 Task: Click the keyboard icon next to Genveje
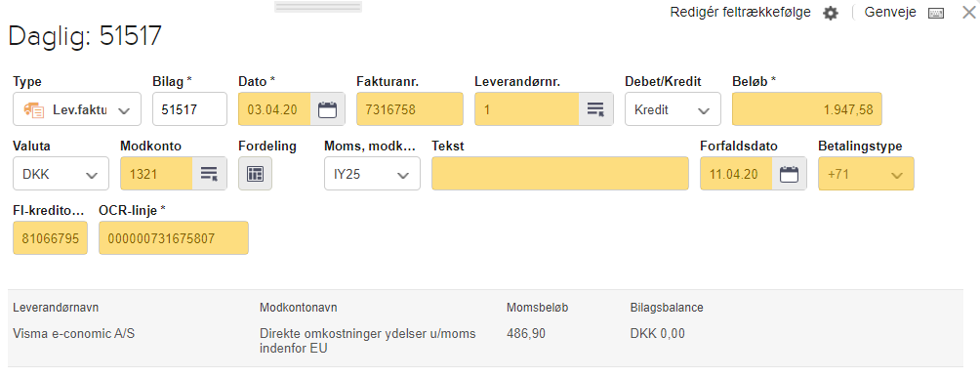coord(936,13)
